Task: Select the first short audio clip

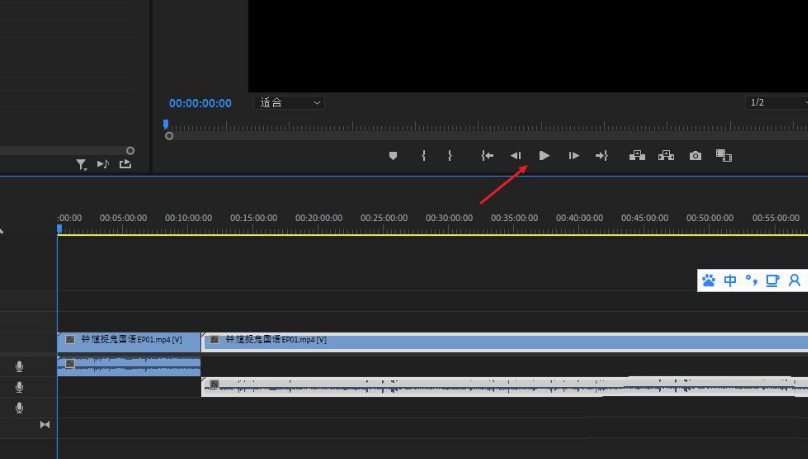Action: click(x=129, y=365)
